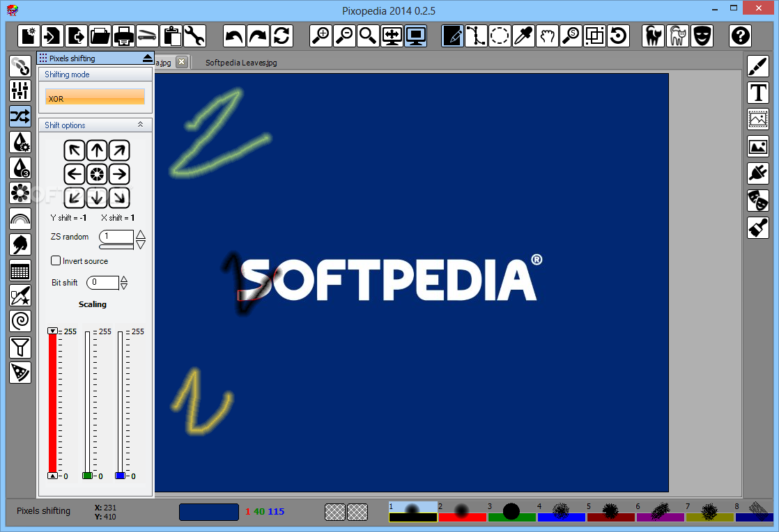
Task: Select the pencil drawing tool
Action: point(453,36)
